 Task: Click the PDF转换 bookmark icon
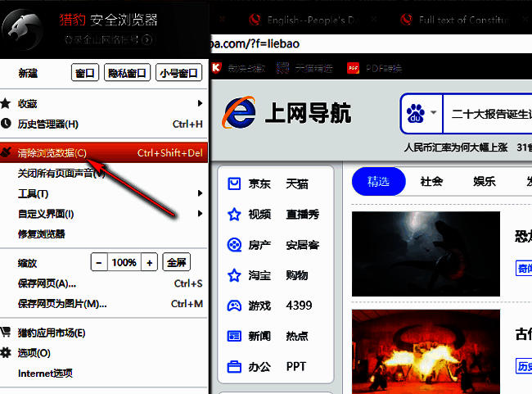[354, 69]
